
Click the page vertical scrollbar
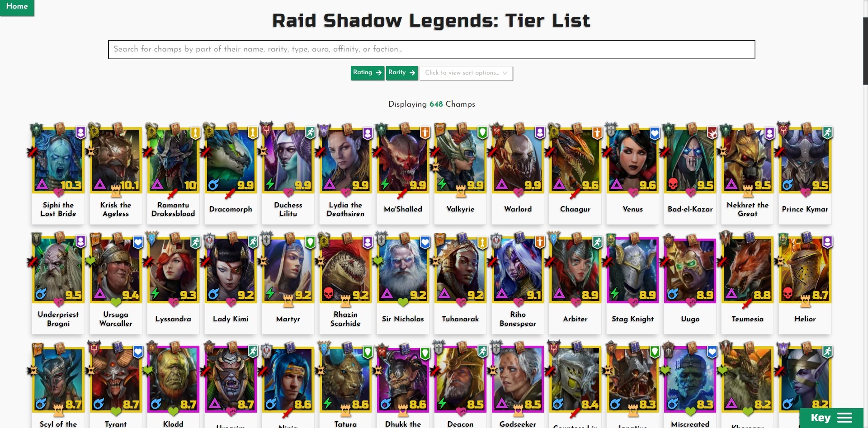pos(865,50)
